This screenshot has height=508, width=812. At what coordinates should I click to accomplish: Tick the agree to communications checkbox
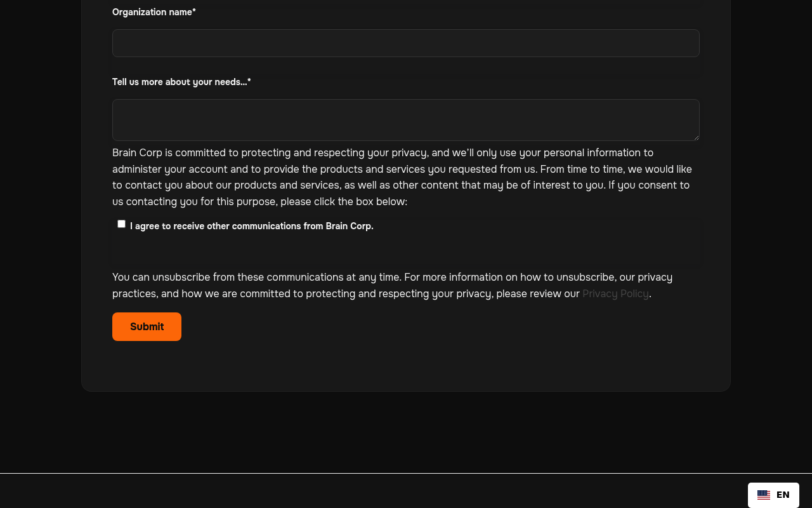pos(122,224)
